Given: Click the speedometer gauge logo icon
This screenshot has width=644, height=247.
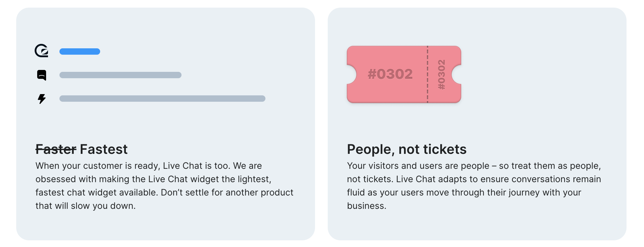Looking at the screenshot, I should click(x=42, y=51).
